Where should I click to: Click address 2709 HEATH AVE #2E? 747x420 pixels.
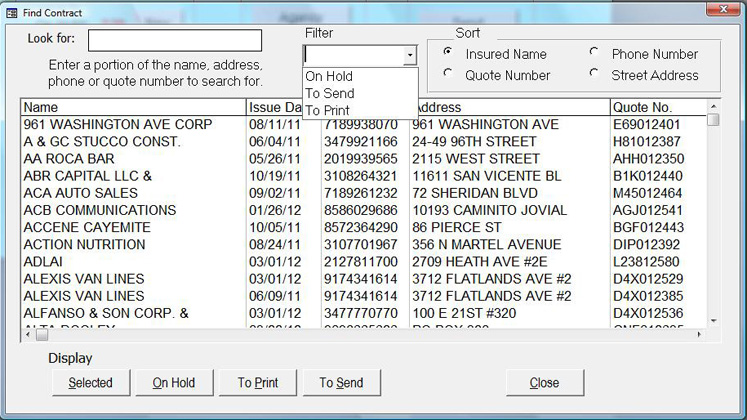[x=480, y=262]
